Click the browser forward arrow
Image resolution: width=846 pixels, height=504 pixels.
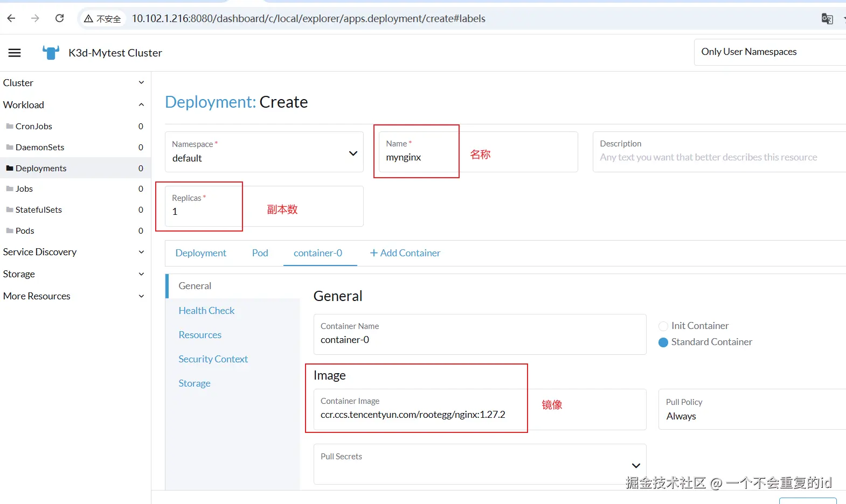pyautogui.click(x=35, y=18)
